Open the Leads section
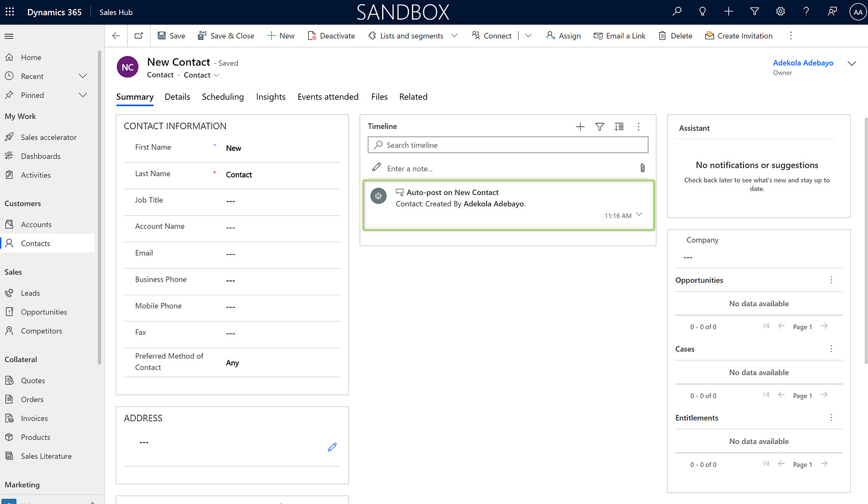The image size is (868, 504). tap(30, 292)
